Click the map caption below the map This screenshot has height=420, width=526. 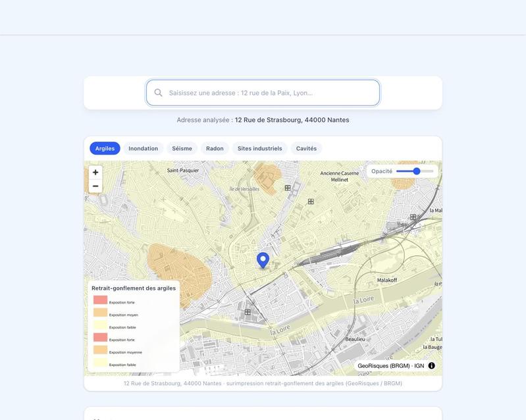263,383
